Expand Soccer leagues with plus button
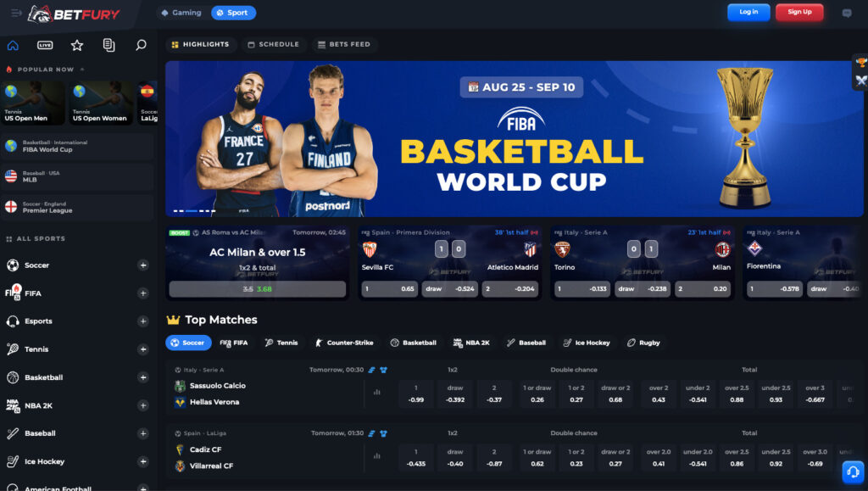The height and width of the screenshot is (491, 868). (x=142, y=265)
